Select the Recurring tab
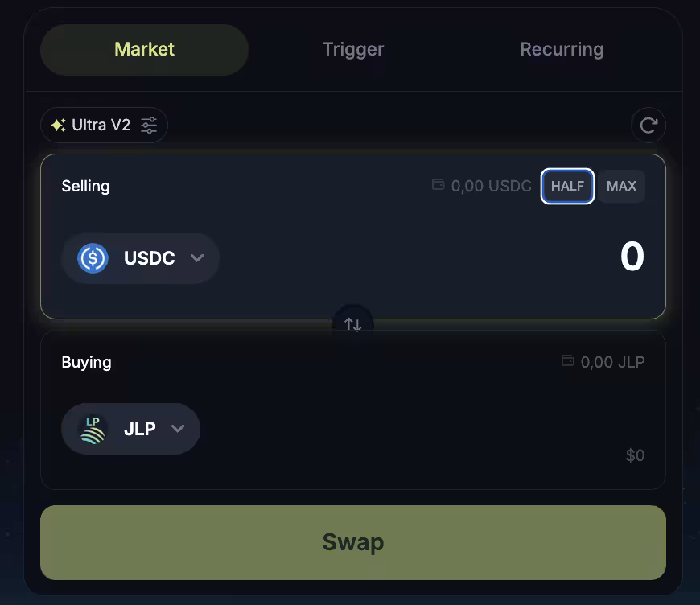700x605 pixels. click(562, 50)
